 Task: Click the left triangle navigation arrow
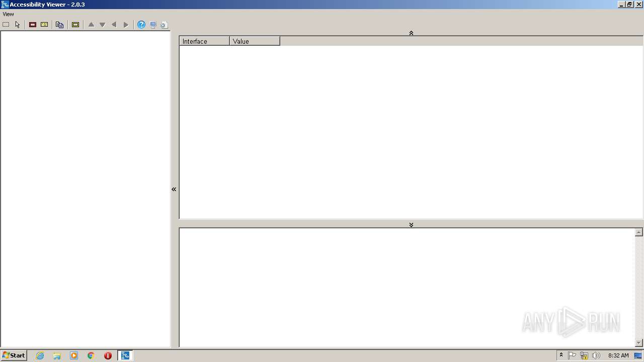pos(114,25)
